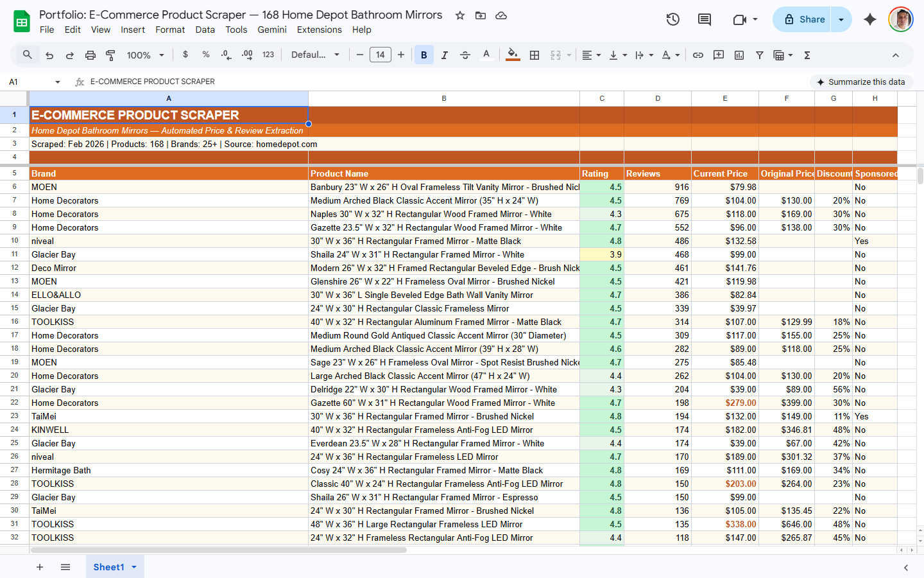Toggle italic text formatting
924x578 pixels.
pyautogui.click(x=444, y=55)
